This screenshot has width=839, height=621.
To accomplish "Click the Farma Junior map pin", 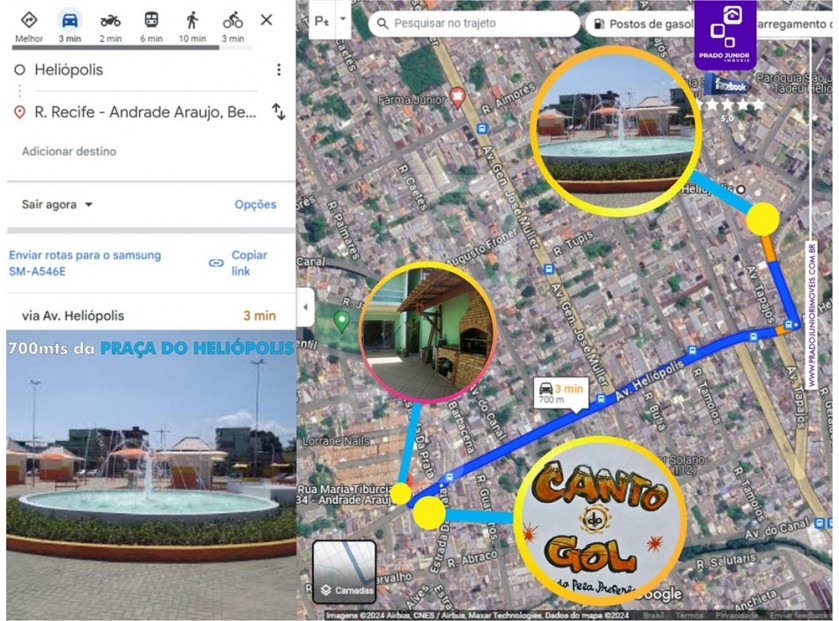I will pos(457,98).
